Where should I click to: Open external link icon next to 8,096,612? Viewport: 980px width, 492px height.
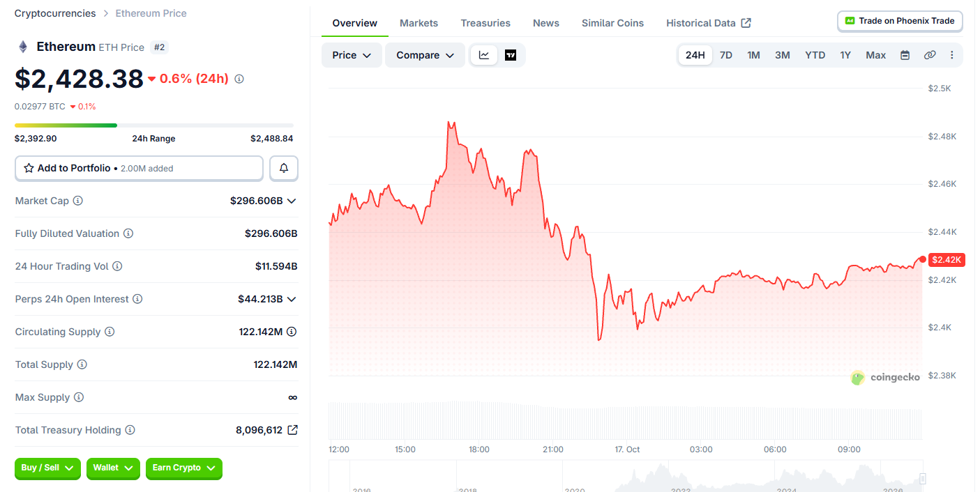pyautogui.click(x=292, y=430)
